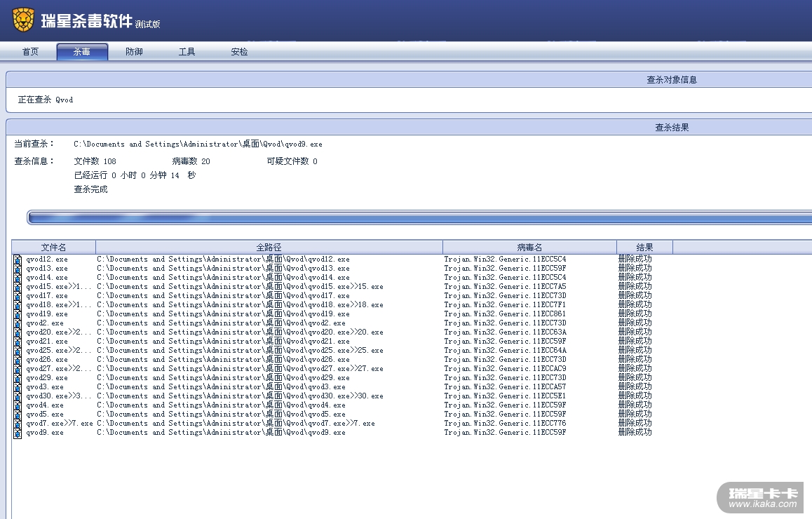Click virus icon for qvod3.exe
The image size is (812, 519).
pos(18,387)
